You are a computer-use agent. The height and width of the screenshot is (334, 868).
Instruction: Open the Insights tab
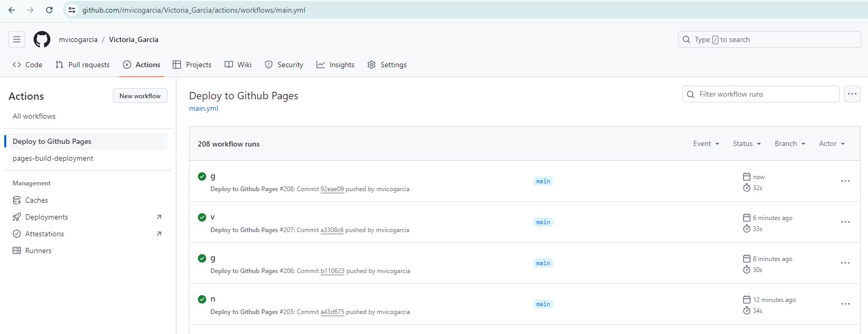point(335,65)
